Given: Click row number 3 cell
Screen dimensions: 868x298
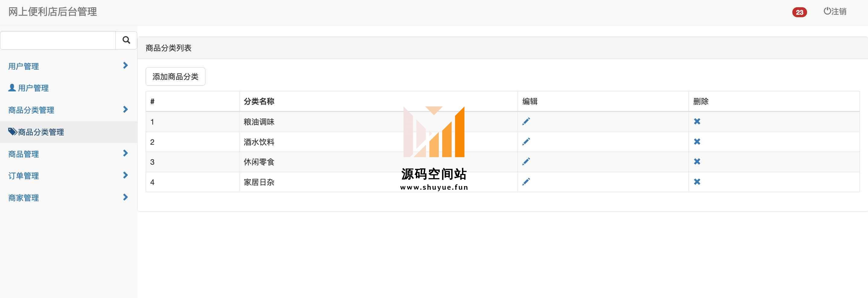Looking at the screenshot, I should tap(192, 162).
